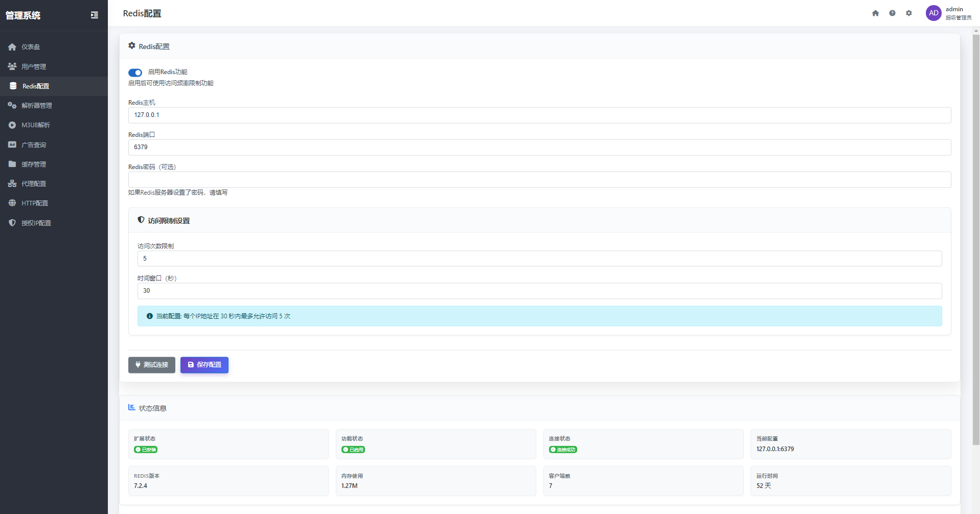Click the uptime value 52 天

(764, 486)
